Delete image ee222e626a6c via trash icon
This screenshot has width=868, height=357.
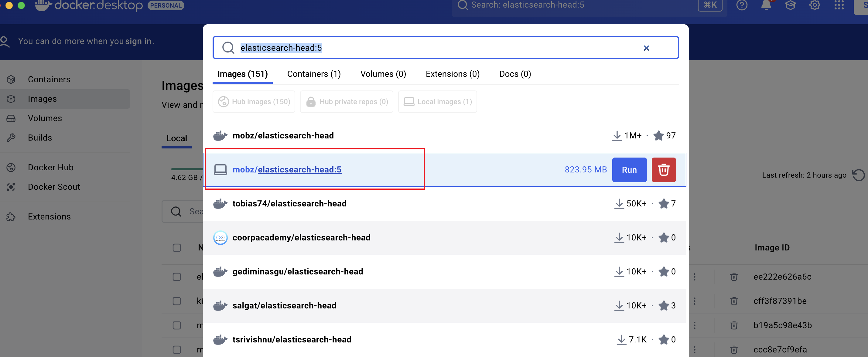pos(733,277)
